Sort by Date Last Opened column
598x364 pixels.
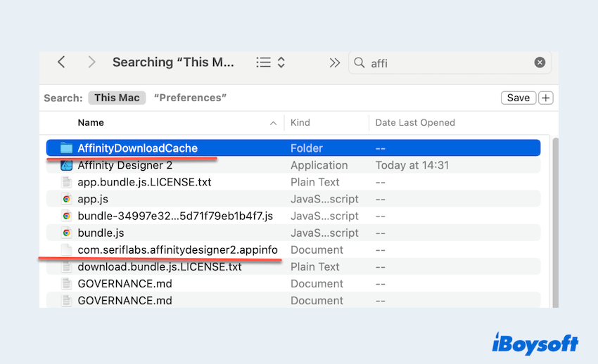pos(415,123)
